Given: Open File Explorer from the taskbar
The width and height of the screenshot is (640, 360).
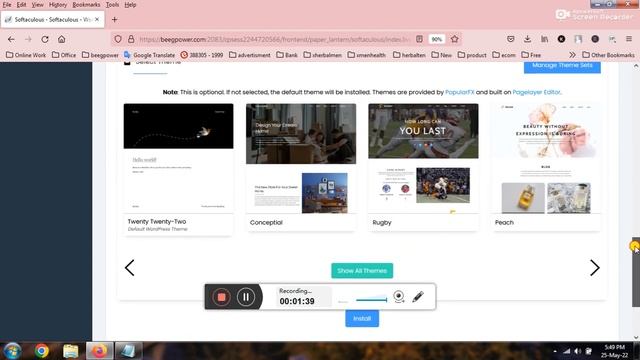Looking at the screenshot, I should pyautogui.click(x=71, y=351).
